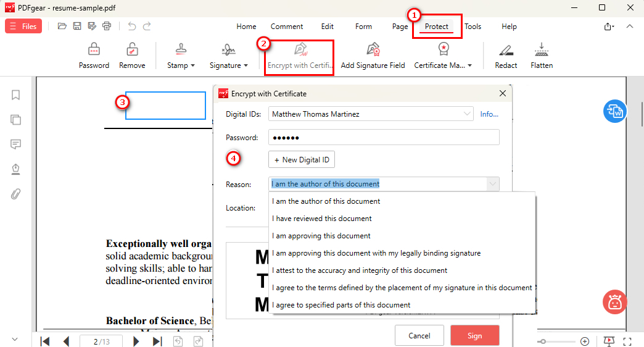This screenshot has height=347, width=644.
Task: Open the Digital IDs dropdown
Action: tap(371, 114)
